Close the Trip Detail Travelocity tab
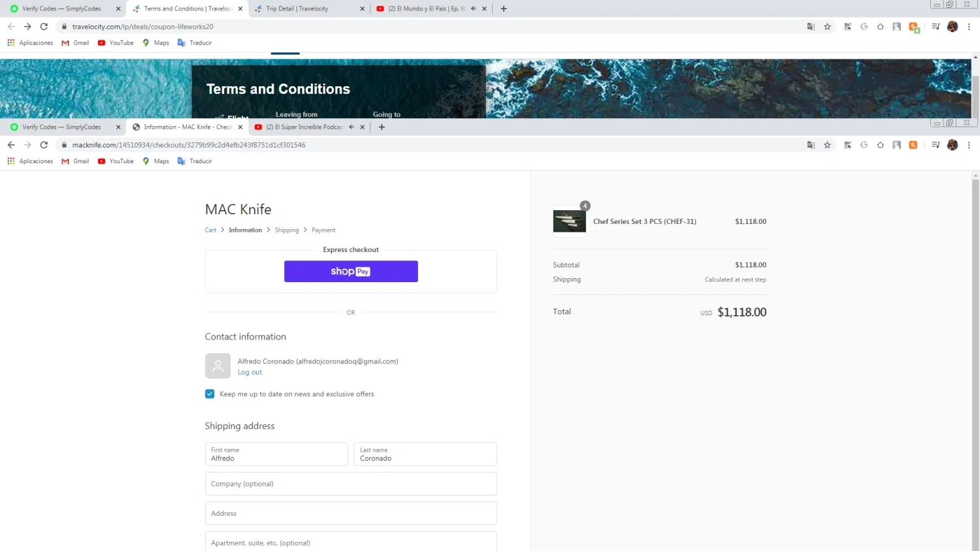This screenshot has height=551, width=980. coord(363,8)
